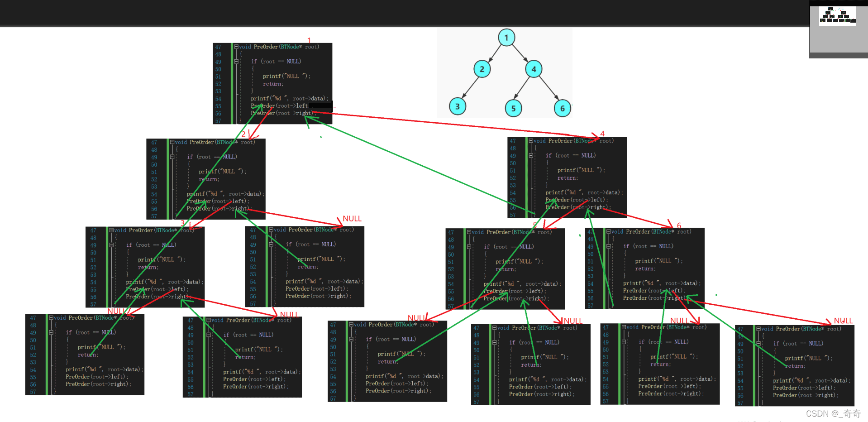
Task: Click red label 4 above right code block
Action: [602, 134]
